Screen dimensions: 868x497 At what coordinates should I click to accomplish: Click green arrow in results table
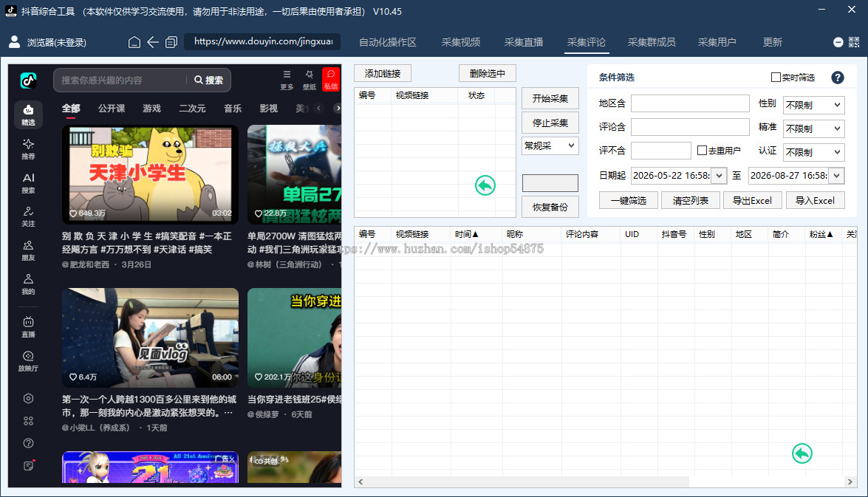point(802,454)
